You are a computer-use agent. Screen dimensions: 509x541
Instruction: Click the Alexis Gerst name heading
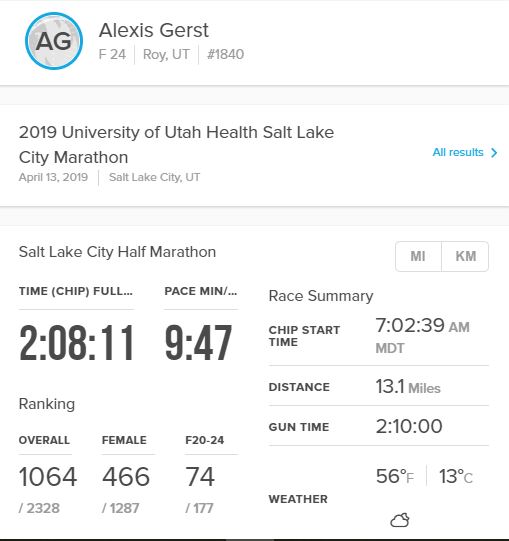[x=154, y=30]
